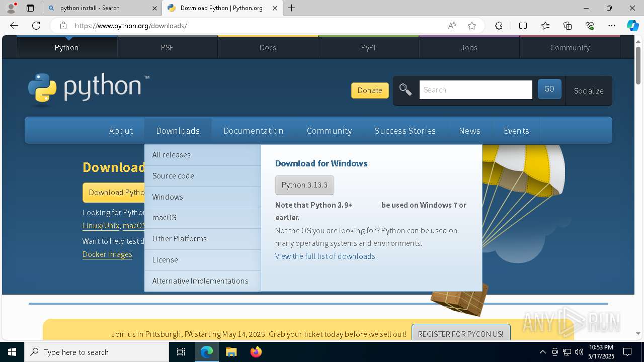Image resolution: width=644 pixels, height=362 pixels.
Task: Select the Jobs top navigation tab
Action: point(469,47)
